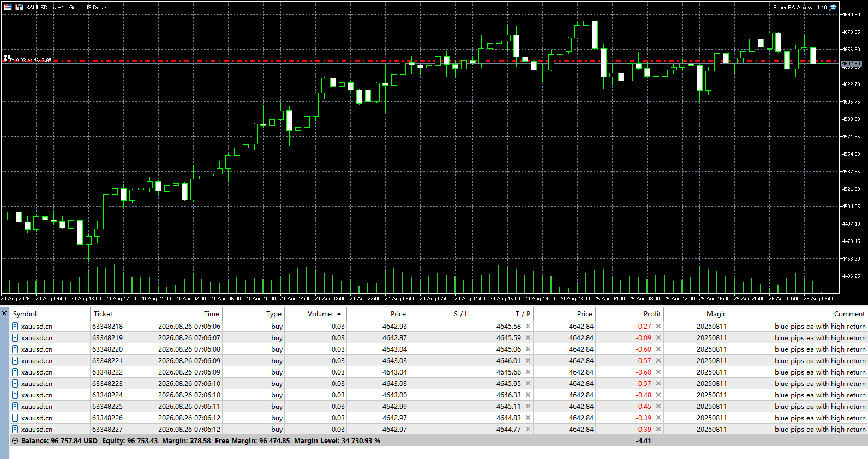The height and width of the screenshot is (459, 868).
Task: Collapse the Balance summary row circle
Action: click(15, 441)
